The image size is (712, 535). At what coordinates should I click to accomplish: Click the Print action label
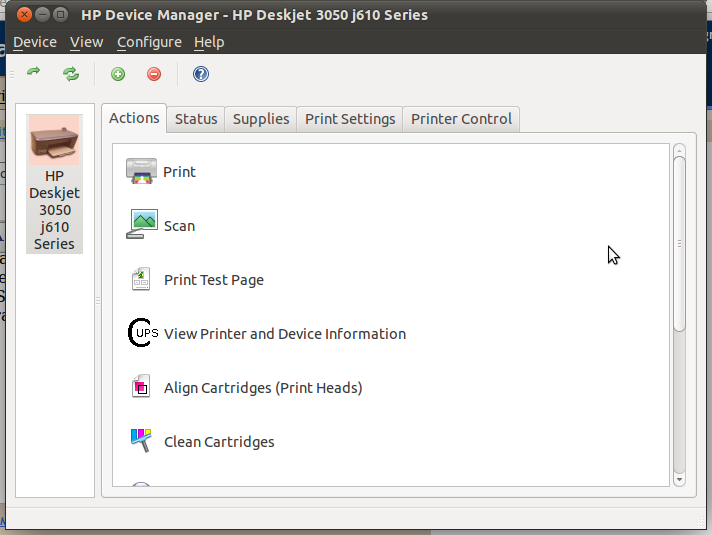pos(179,172)
